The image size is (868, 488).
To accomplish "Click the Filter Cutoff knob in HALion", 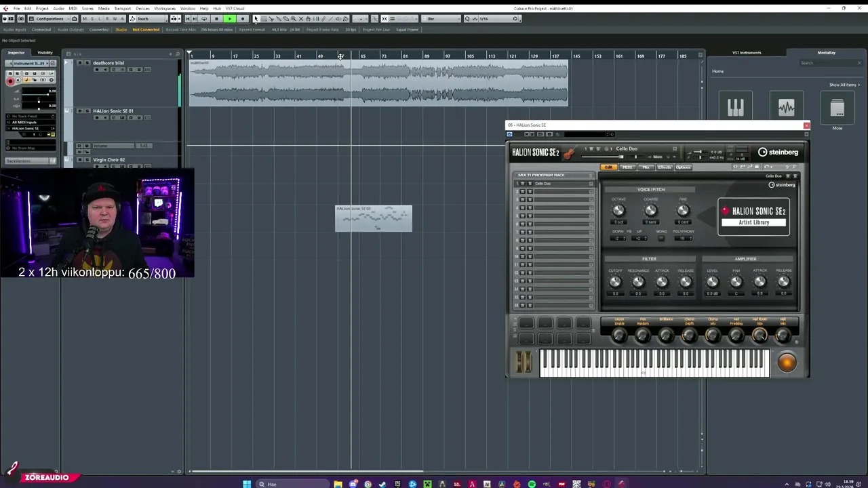I will tap(615, 282).
